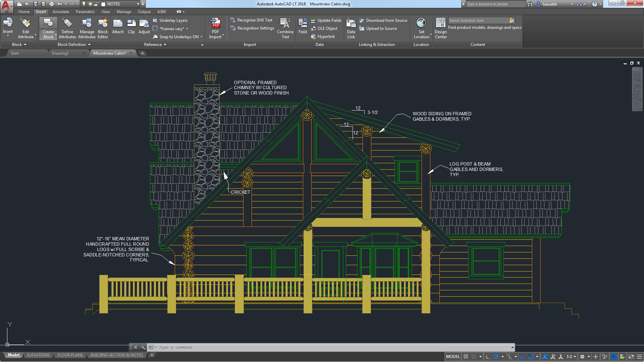Toggle Frames vary checkbox
The width and height of the screenshot is (644, 362).
point(156,28)
